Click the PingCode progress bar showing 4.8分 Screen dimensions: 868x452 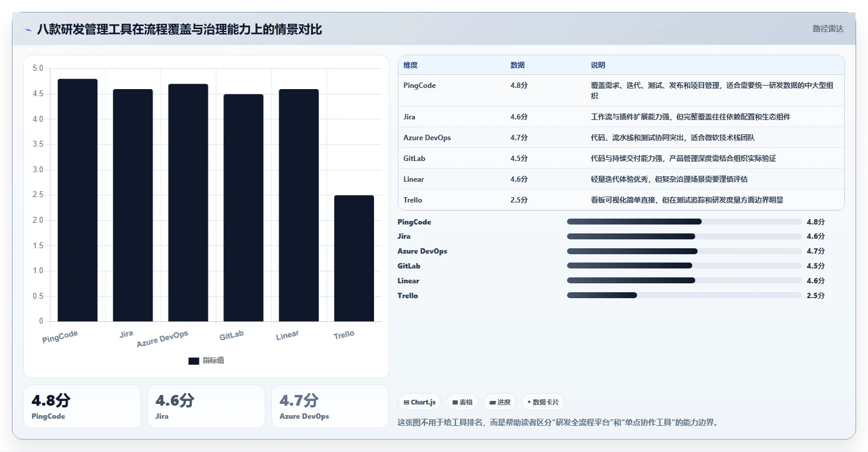pyautogui.click(x=685, y=222)
